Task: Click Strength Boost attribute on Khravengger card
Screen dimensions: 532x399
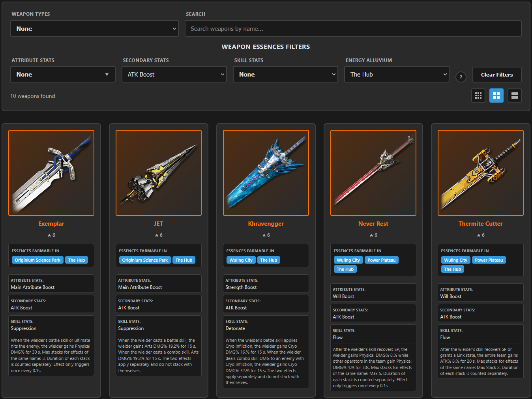Action: click(x=241, y=287)
